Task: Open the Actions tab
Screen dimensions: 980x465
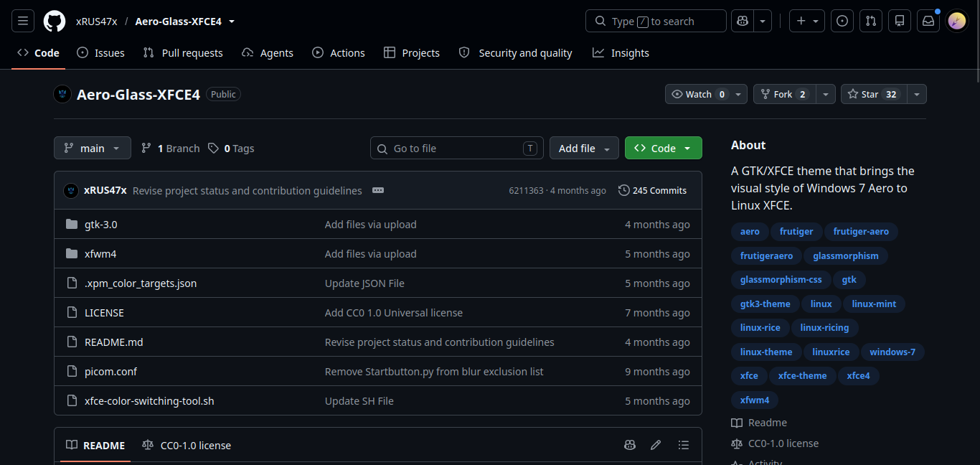Action: [339, 53]
